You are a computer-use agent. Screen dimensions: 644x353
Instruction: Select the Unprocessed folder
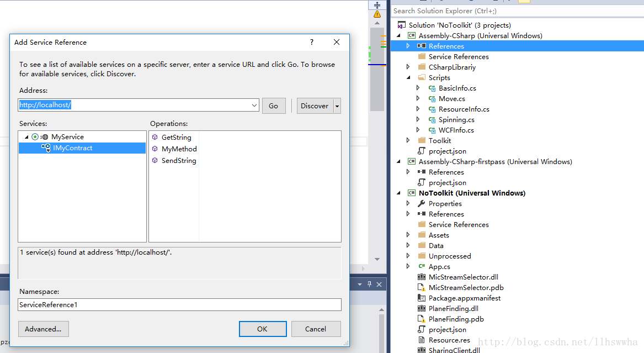click(450, 256)
